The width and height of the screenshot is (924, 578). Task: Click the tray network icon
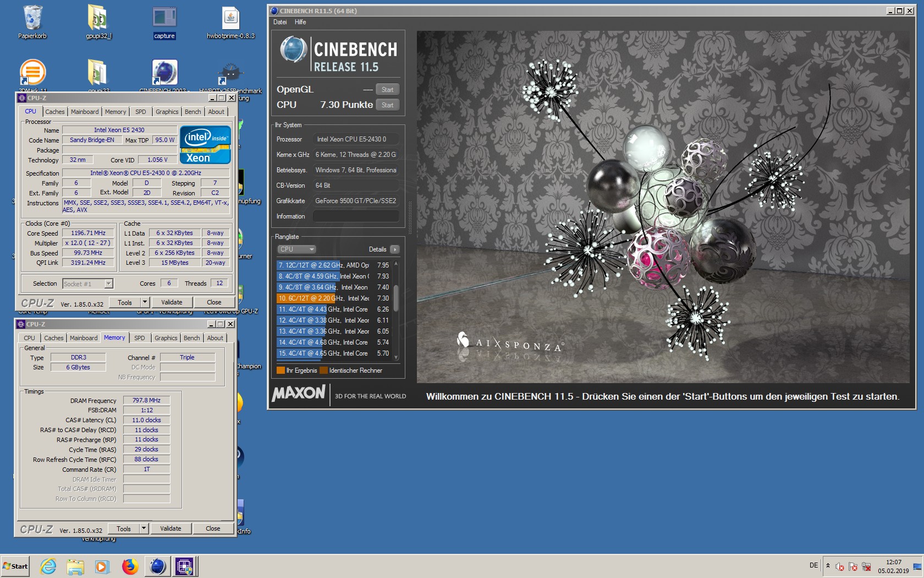[866, 566]
